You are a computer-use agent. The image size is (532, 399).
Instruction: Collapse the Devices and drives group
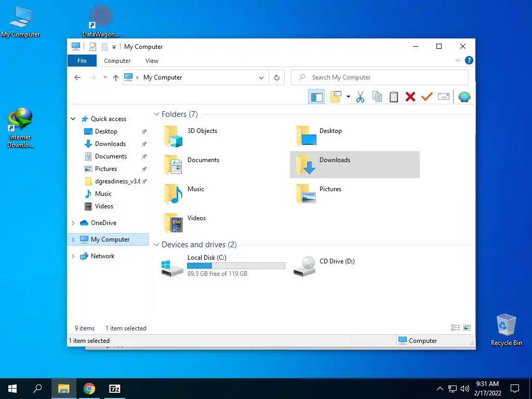tap(156, 245)
